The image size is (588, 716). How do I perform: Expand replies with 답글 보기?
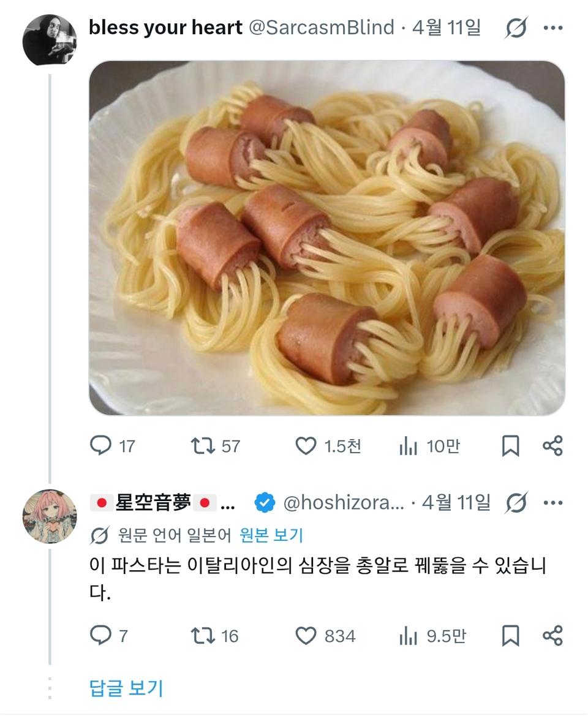point(126,688)
